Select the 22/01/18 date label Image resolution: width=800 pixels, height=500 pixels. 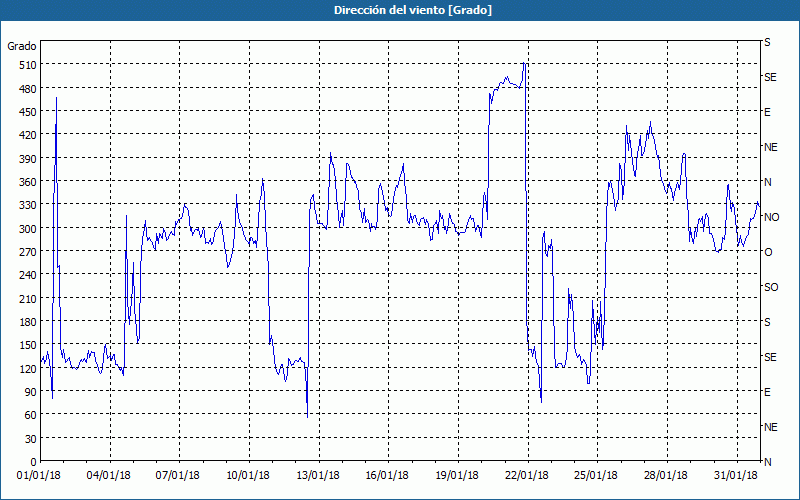coord(527,476)
